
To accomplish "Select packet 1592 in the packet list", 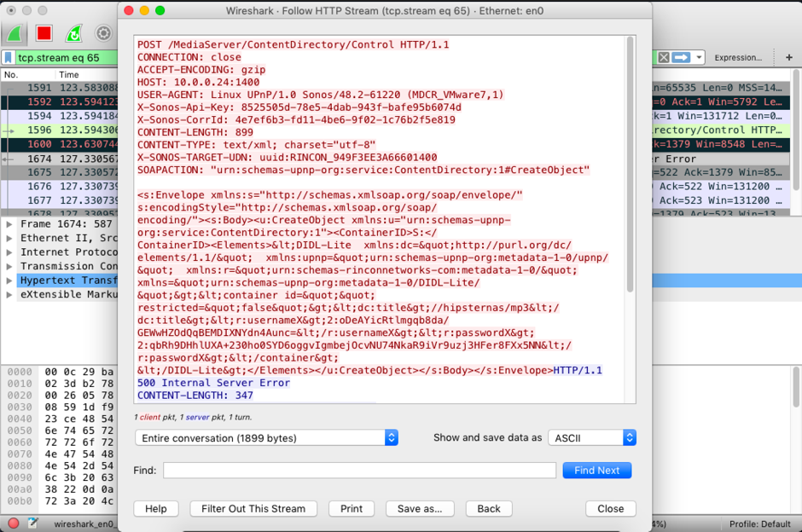I will click(60, 101).
